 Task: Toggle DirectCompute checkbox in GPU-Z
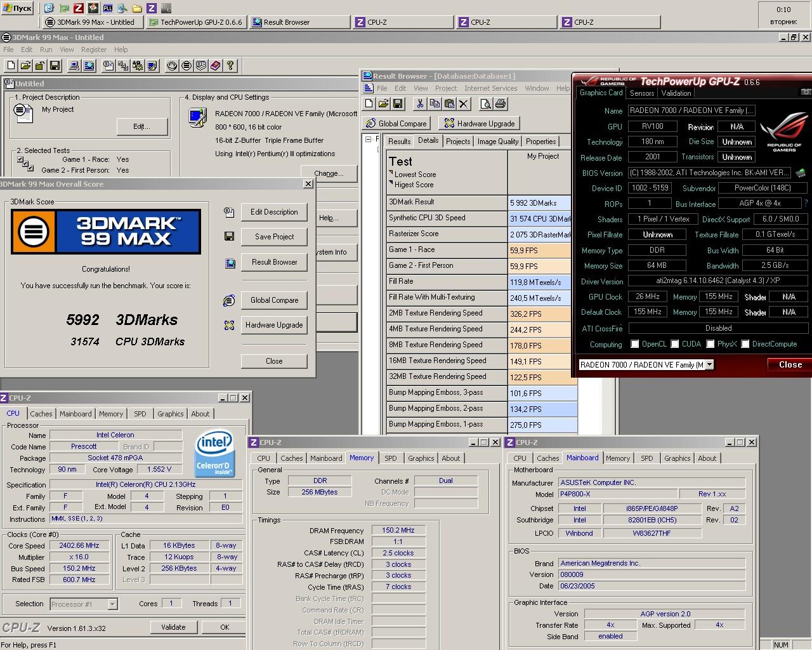coord(745,344)
